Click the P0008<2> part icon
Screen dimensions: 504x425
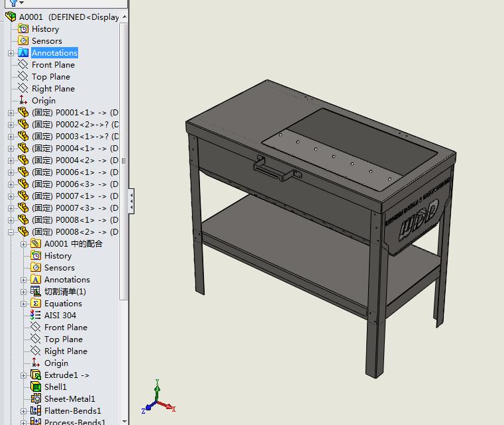(x=23, y=231)
